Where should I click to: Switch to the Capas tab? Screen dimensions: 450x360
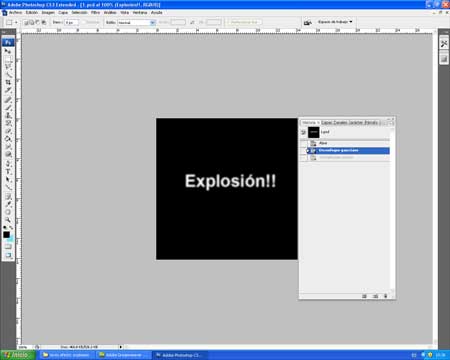(327, 122)
